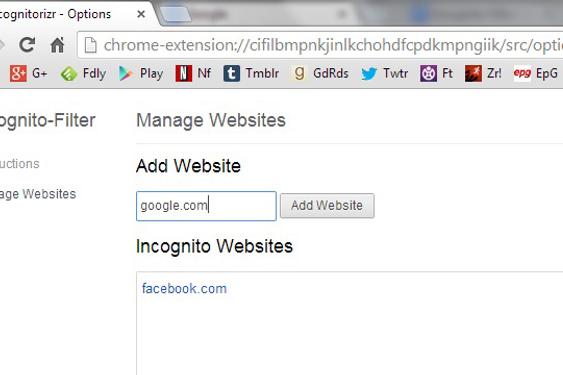Click the Add Website button
This screenshot has height=375, width=563.
[x=327, y=206]
